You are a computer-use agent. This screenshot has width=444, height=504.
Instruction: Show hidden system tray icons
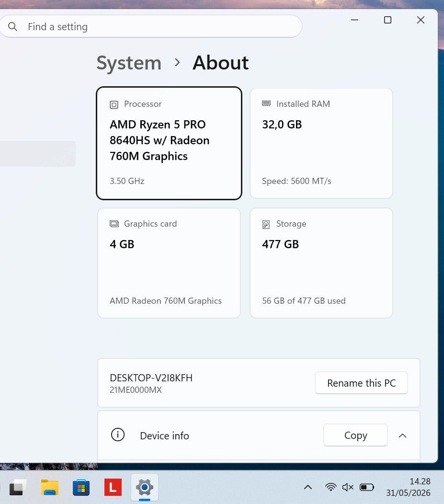(308, 487)
